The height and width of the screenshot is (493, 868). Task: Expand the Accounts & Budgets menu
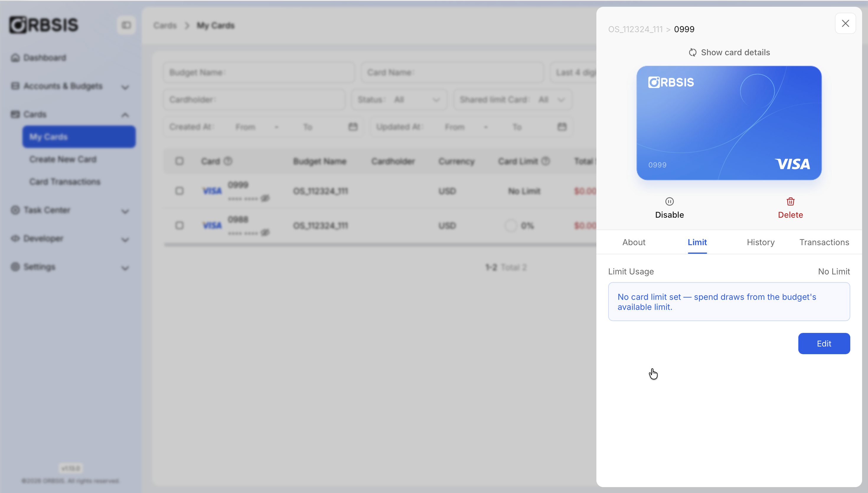click(x=125, y=87)
